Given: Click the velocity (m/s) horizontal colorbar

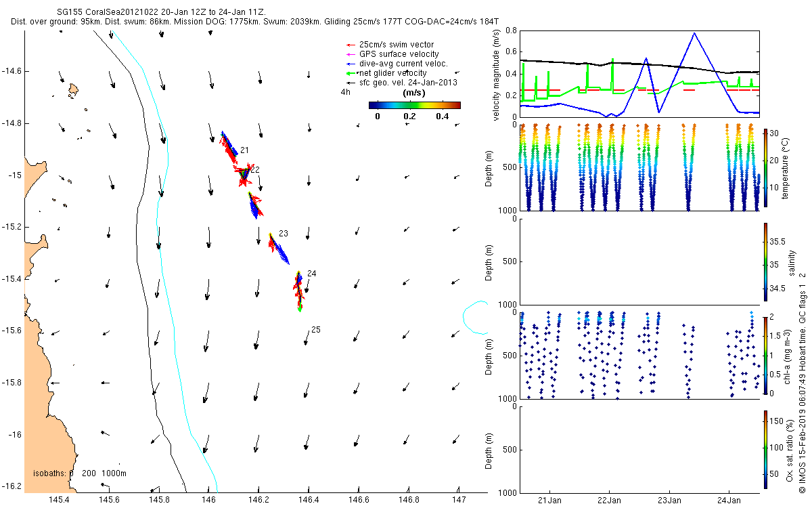Looking at the screenshot, I should coord(414,105).
